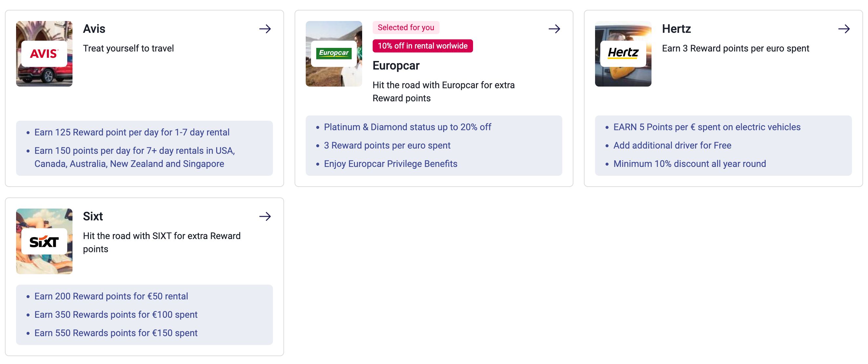Click 'Add additional driver for Free' bullet

pyautogui.click(x=672, y=146)
